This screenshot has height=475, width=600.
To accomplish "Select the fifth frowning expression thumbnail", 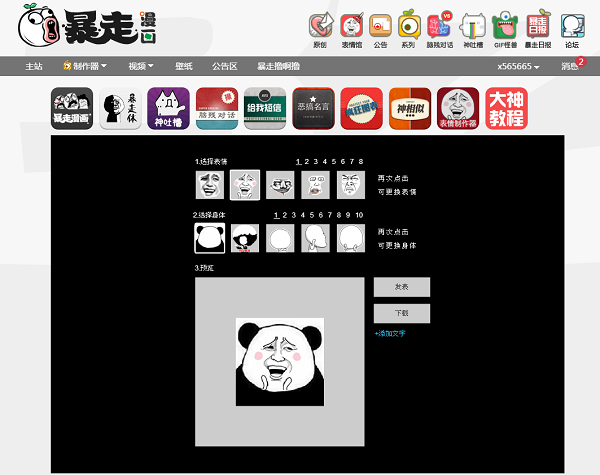I will coord(351,185).
